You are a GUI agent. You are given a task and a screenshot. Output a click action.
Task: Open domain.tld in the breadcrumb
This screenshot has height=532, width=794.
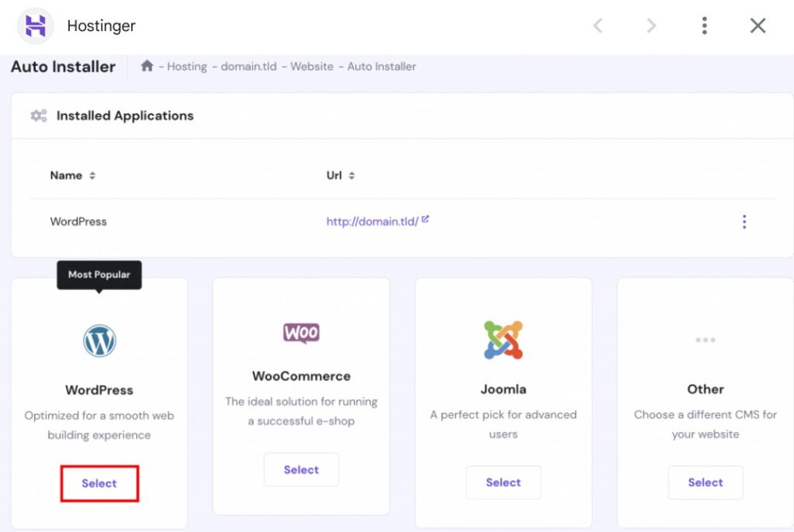[x=249, y=67]
